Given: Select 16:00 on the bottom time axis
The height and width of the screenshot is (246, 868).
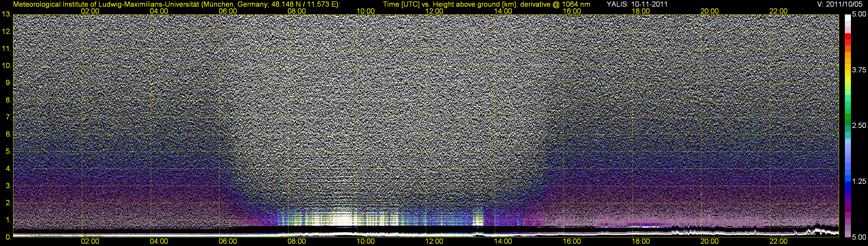Looking at the screenshot, I should pos(572,242).
